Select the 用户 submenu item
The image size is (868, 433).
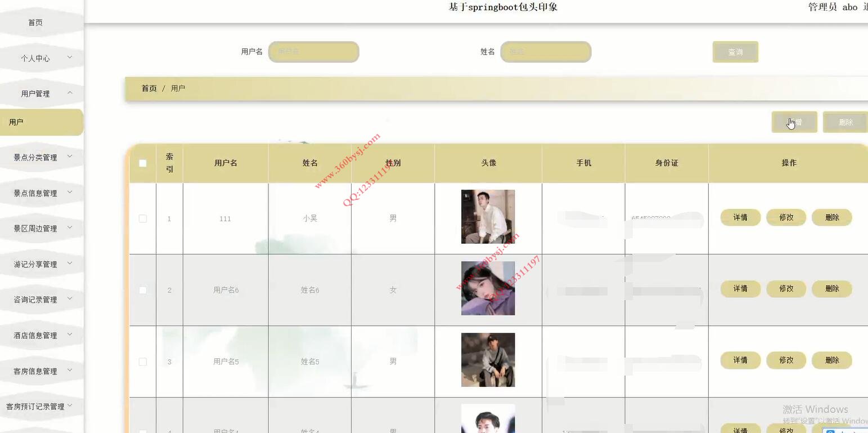pos(42,122)
